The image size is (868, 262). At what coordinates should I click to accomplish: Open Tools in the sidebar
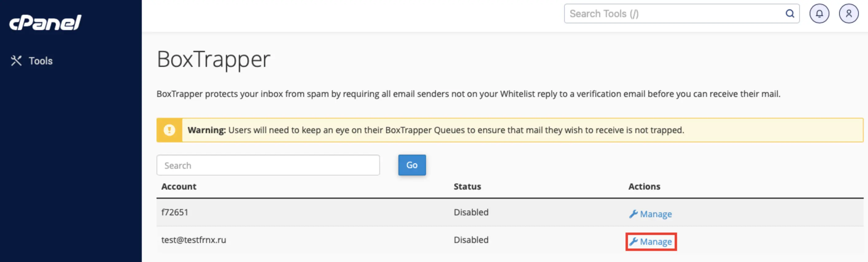click(x=32, y=61)
